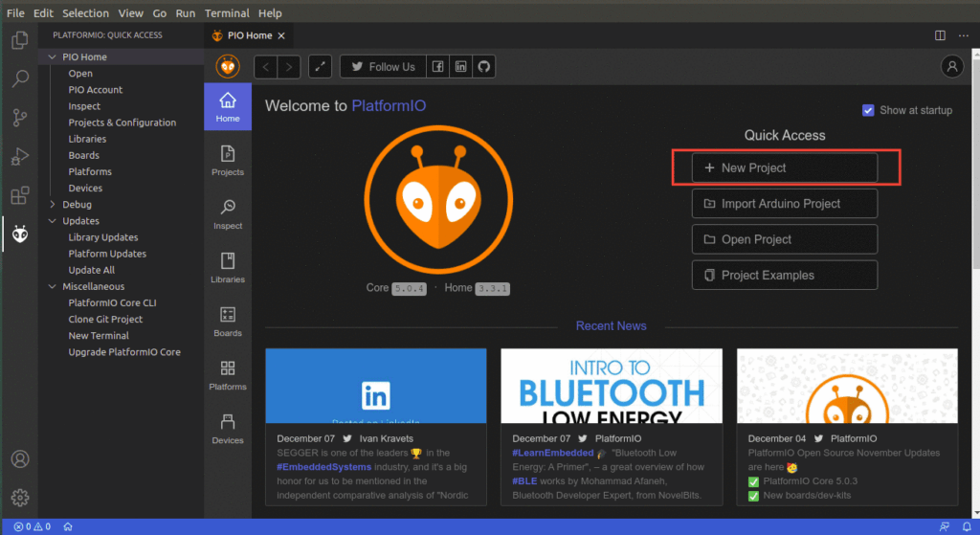Open the PlatformIO link in welcome heading
Viewport: 980px width, 535px height.
point(389,105)
